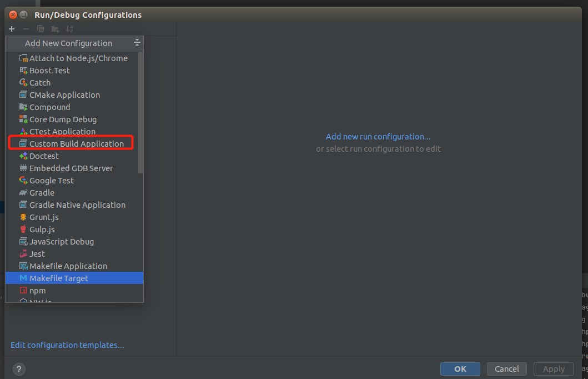Click the Boost.Test icon
Image resolution: width=588 pixels, height=379 pixels.
23,71
